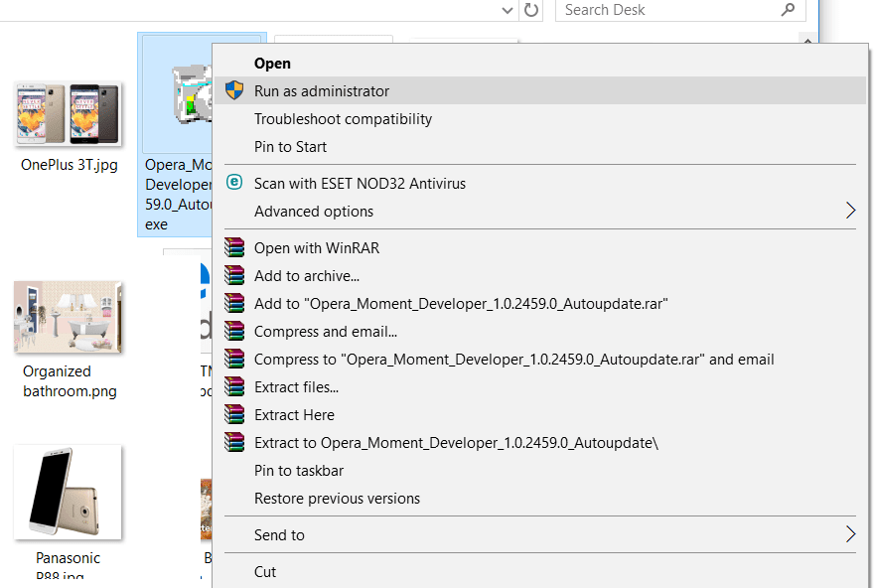
Task: Click the OnePlus 3T.jpg file name
Action: coord(70,165)
